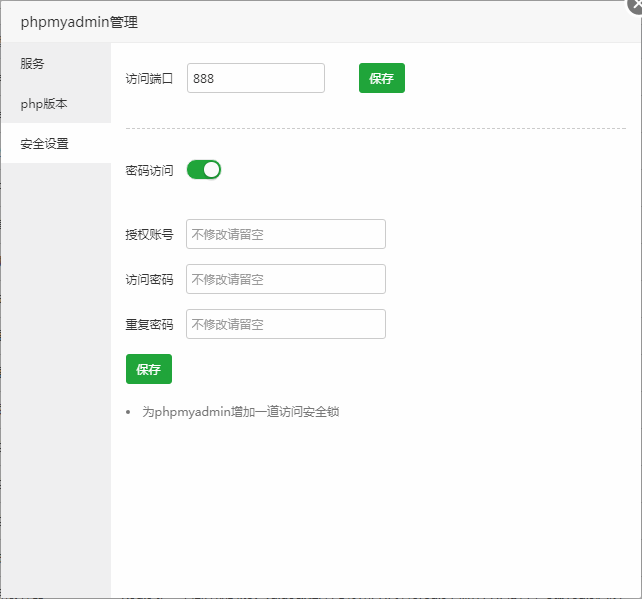The image size is (642, 599).
Task: Click the hint about phpmyadmin访问安全锁
Action: tap(240, 411)
